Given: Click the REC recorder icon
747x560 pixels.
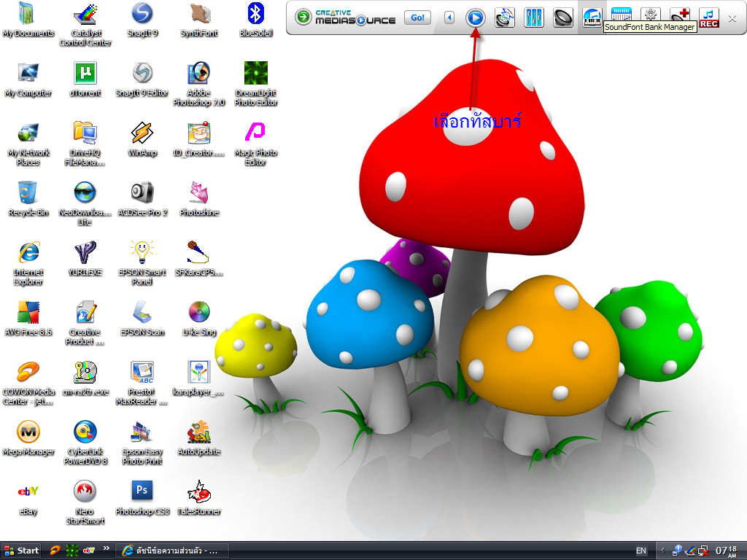Looking at the screenshot, I should (x=709, y=17).
